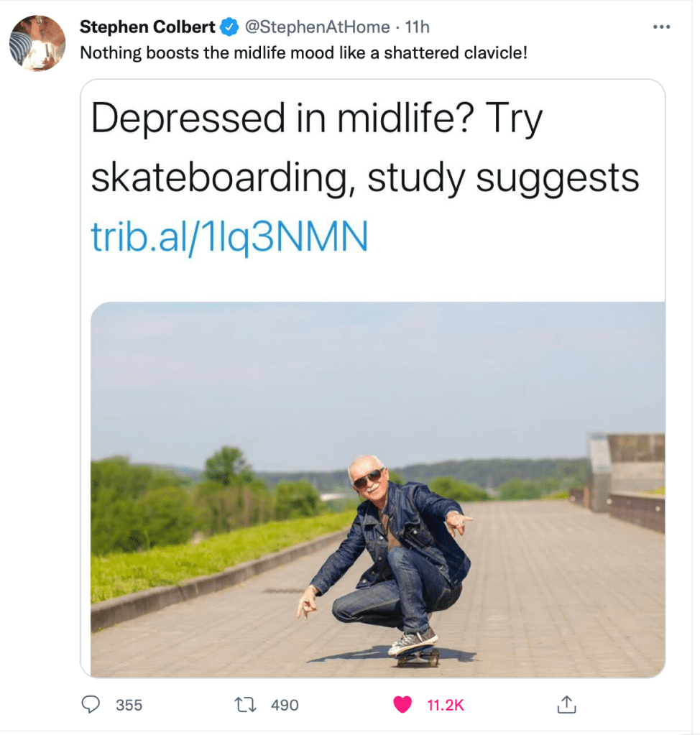The width and height of the screenshot is (700, 735).
Task: Retweet this post using the retweet icon
Action: 247,705
